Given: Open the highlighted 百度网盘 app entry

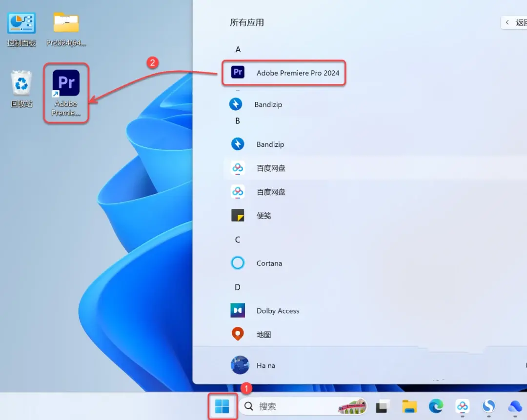Looking at the screenshot, I should 375,168.
